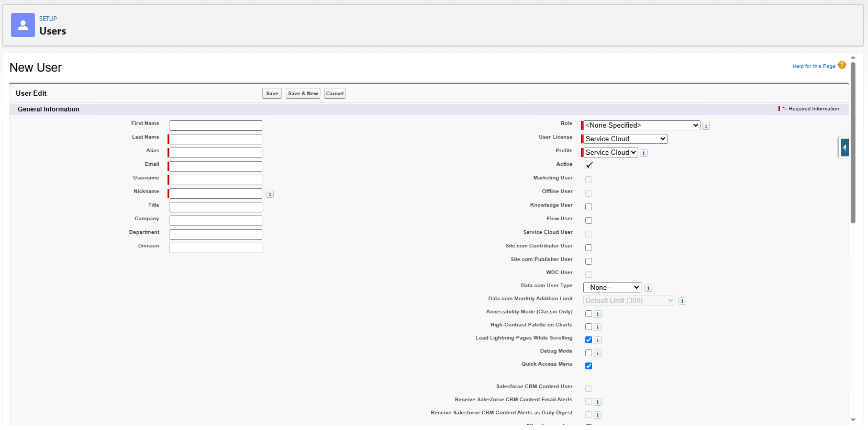Open the User License dropdown
The height and width of the screenshot is (430, 868).
tap(625, 139)
